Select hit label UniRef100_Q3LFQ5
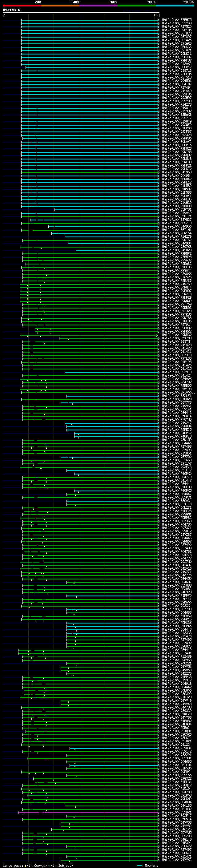The height and width of the screenshot is (868, 197). coord(177,74)
